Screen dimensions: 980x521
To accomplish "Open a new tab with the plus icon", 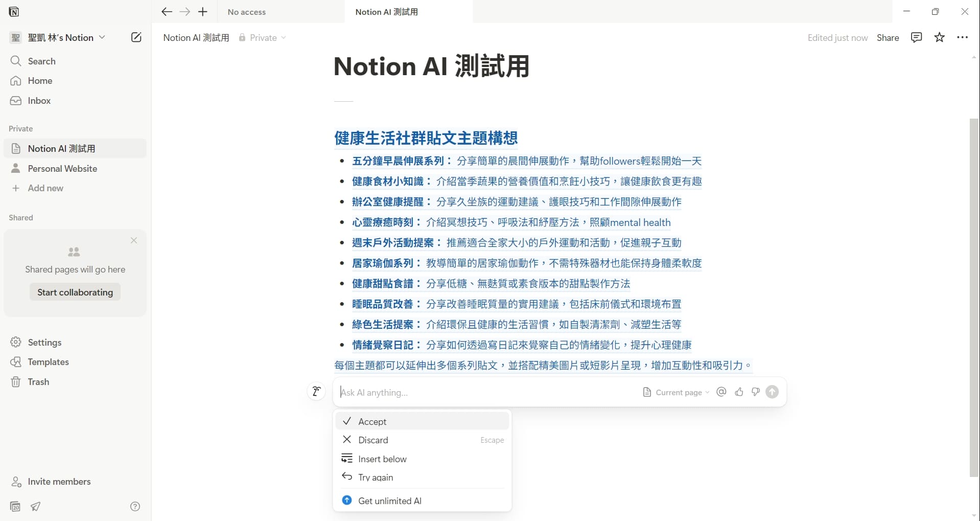I will tap(202, 11).
